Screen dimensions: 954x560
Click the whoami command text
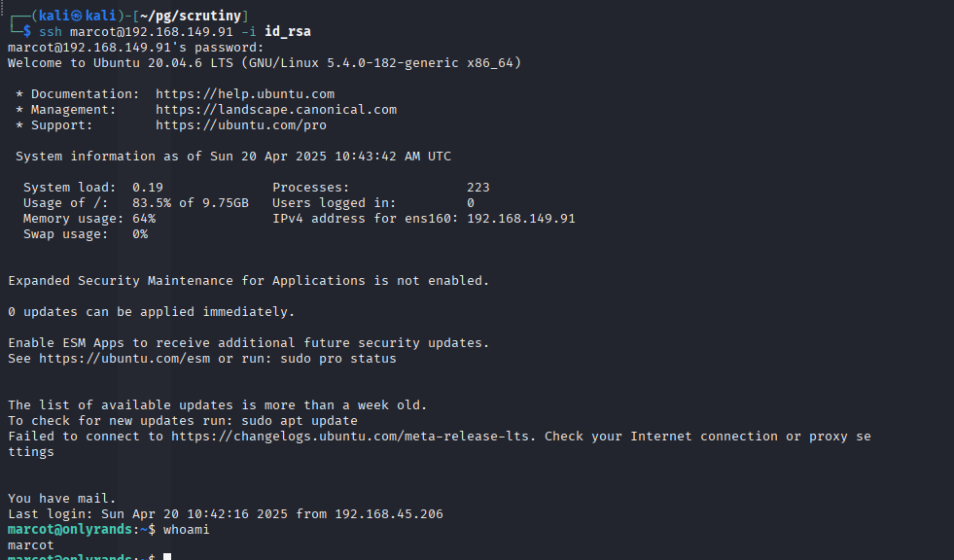pyautogui.click(x=186, y=530)
